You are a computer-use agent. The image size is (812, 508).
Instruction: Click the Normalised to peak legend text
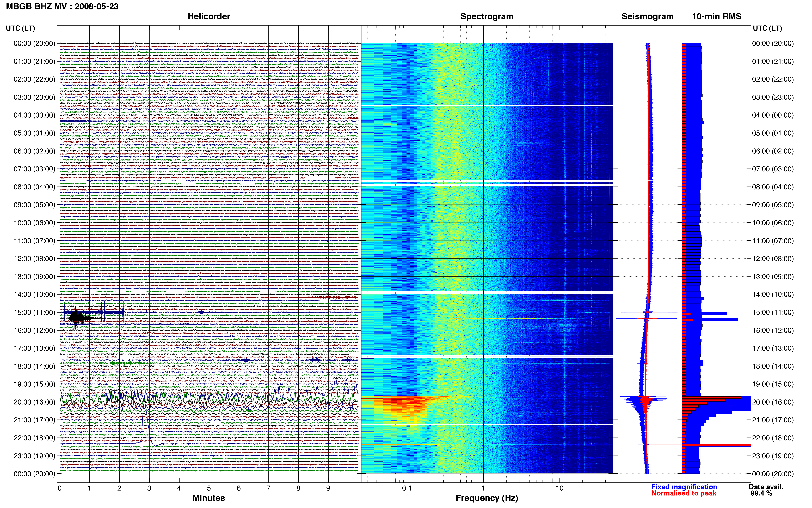coord(684,493)
